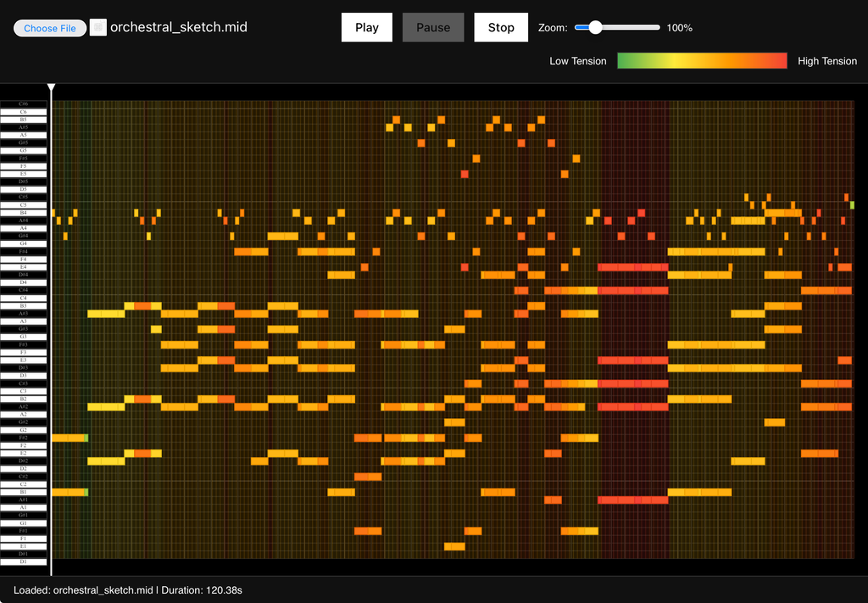
Task: Click the C6 piano key
Action: 23,112
